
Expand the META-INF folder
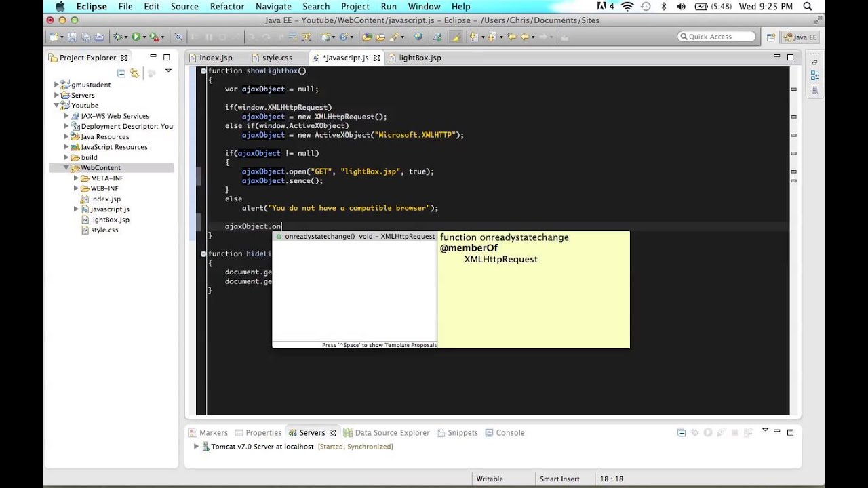tap(76, 178)
